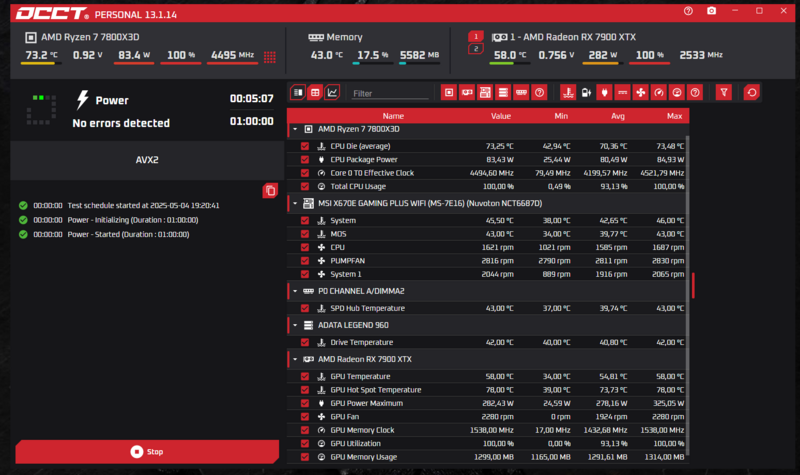Select the table view layout icon
This screenshot has width=800, height=475.
[x=315, y=93]
